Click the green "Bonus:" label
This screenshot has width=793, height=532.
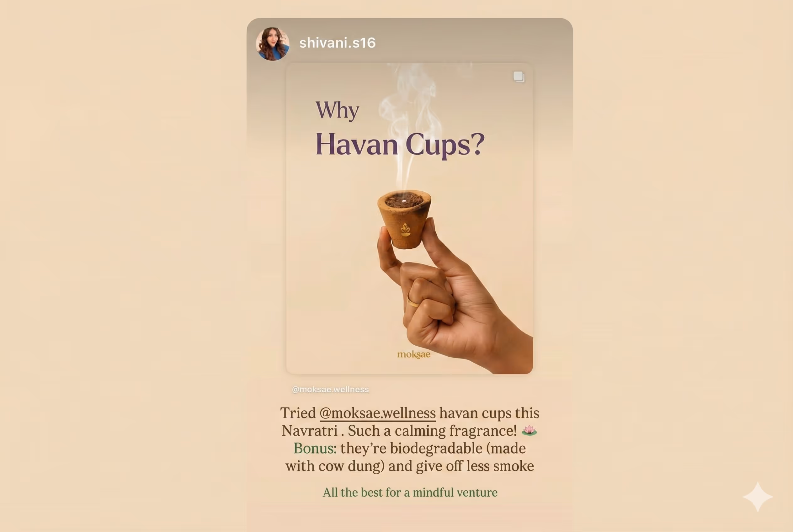pos(315,448)
